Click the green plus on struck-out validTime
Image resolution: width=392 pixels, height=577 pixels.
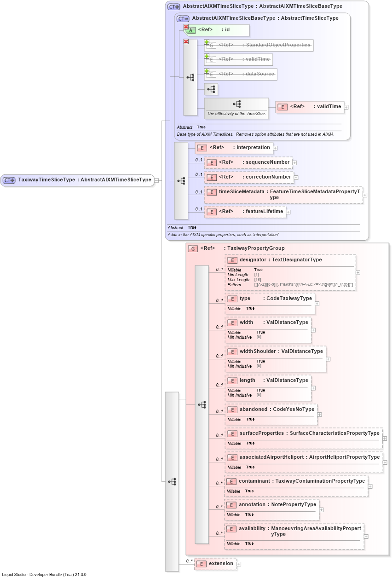coord(207,56)
